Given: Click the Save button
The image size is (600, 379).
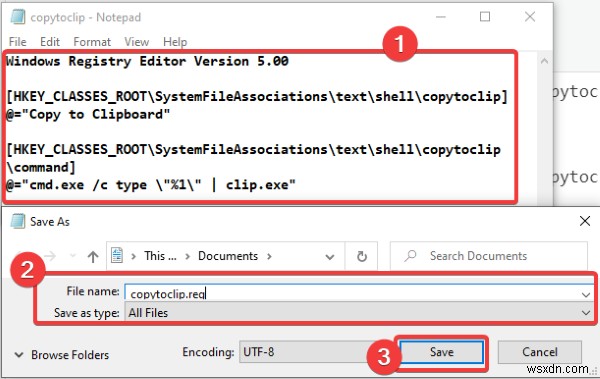Looking at the screenshot, I should [441, 352].
